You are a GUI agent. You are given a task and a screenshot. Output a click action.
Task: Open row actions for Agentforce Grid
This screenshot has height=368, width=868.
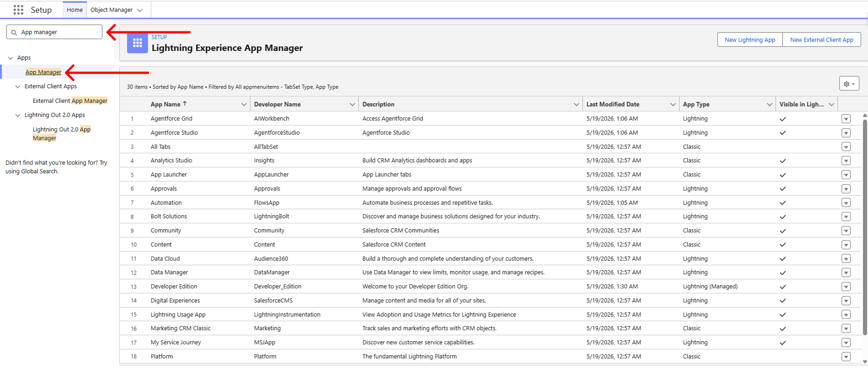(846, 119)
